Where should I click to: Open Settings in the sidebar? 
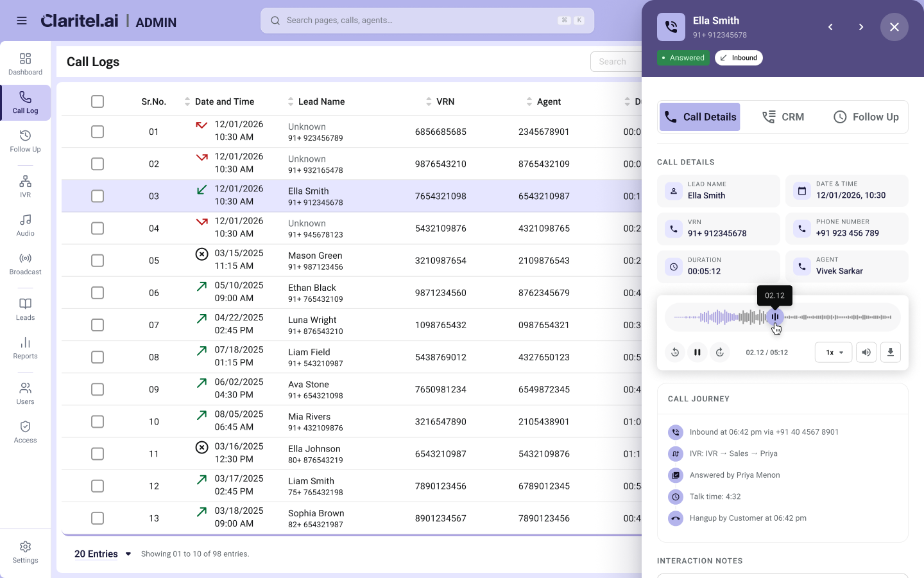[x=26, y=552]
